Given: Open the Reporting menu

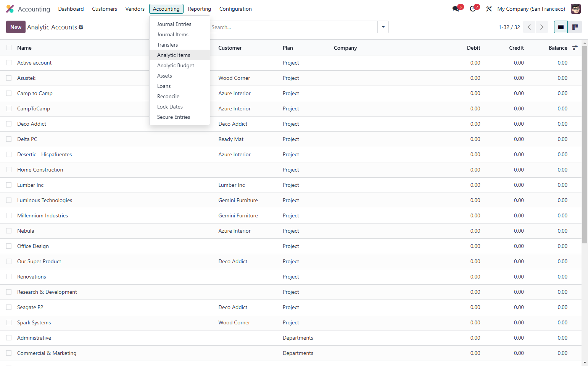Looking at the screenshot, I should [x=199, y=9].
